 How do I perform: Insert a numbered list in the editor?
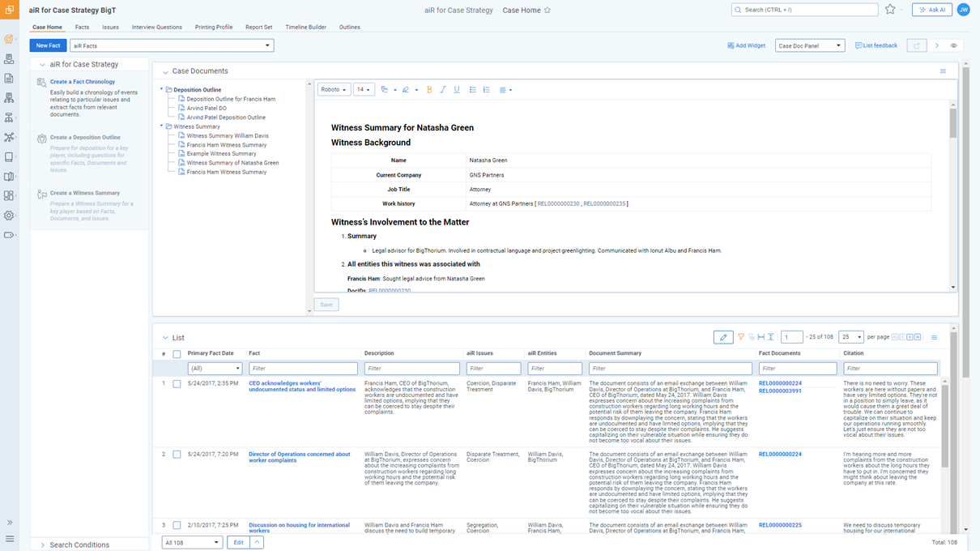click(x=487, y=90)
